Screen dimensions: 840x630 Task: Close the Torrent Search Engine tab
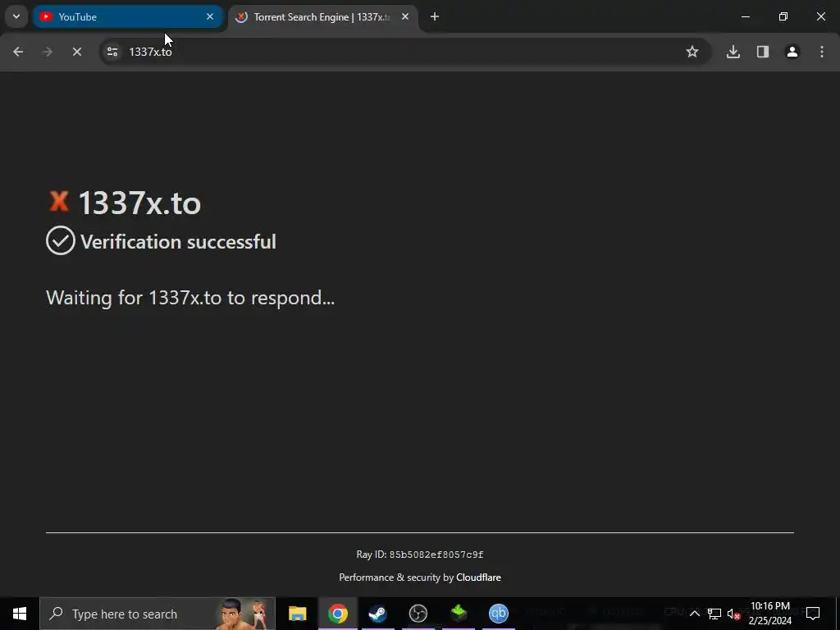(405, 16)
